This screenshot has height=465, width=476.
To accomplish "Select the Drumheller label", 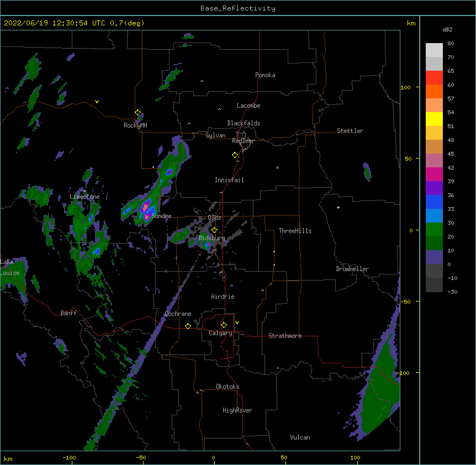I will point(352,269).
